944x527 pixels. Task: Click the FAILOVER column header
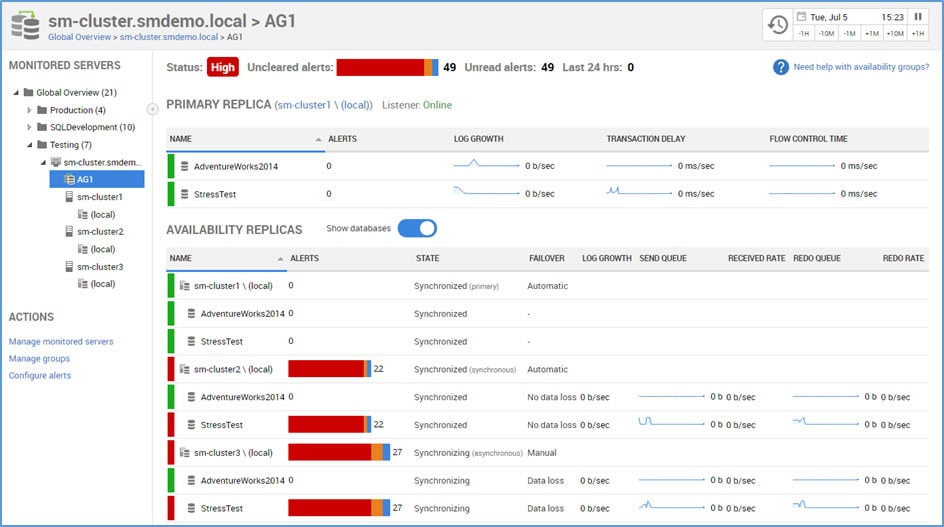click(x=547, y=258)
